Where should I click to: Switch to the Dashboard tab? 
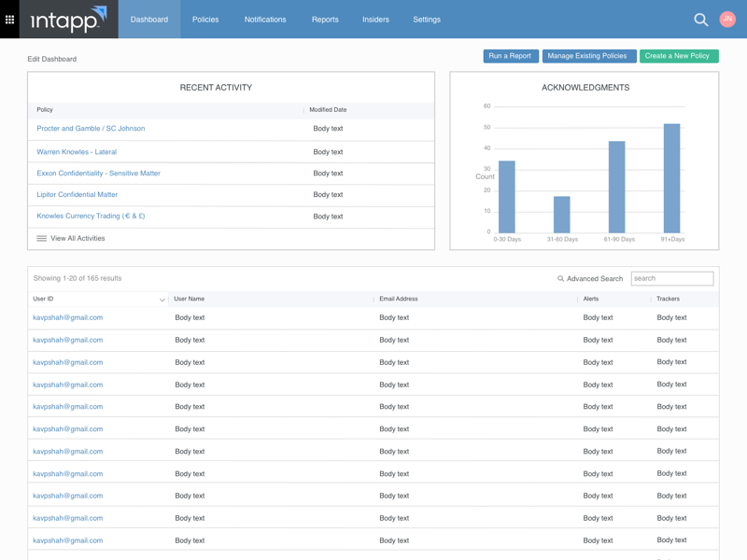(149, 20)
